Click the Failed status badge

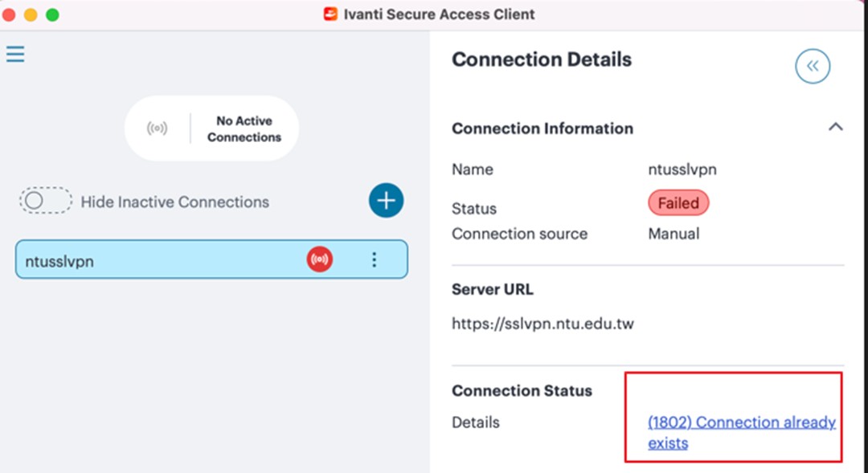[x=678, y=203]
